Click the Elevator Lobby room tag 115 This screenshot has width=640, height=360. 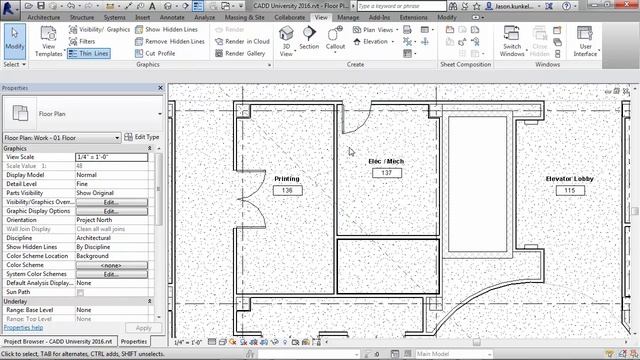tap(570, 191)
